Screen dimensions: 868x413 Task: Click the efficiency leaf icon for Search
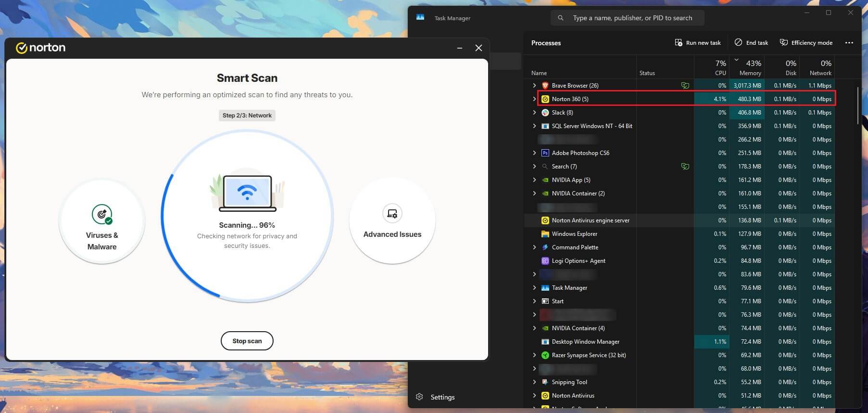coord(685,167)
